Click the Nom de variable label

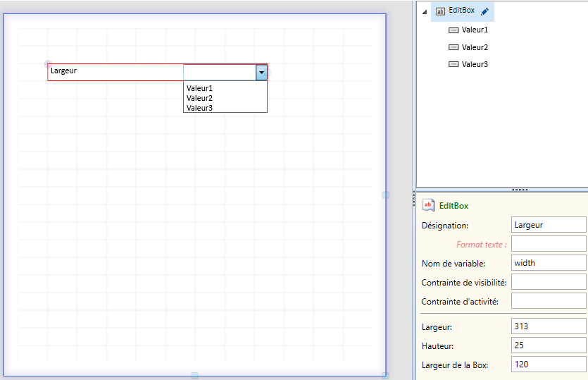453,264
